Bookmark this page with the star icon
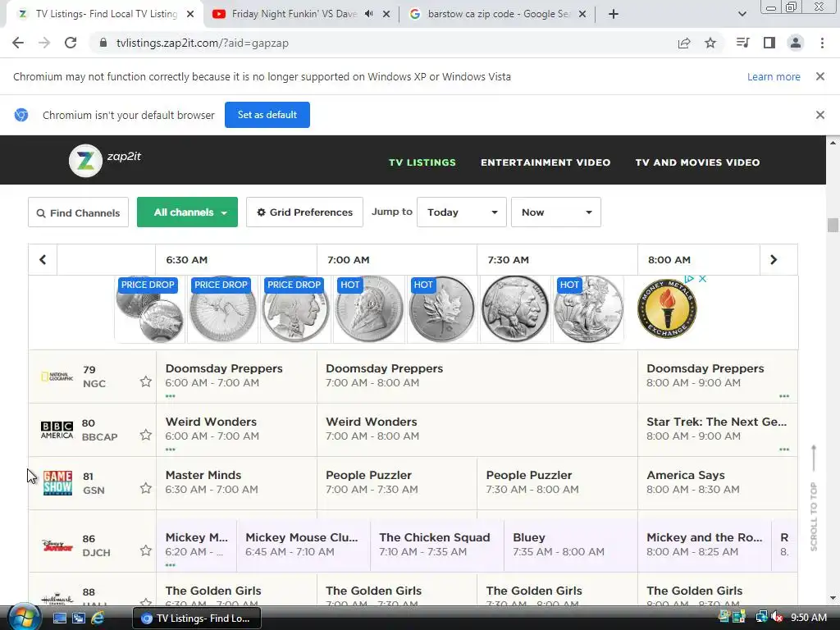The height and width of the screenshot is (630, 840). pyautogui.click(x=710, y=43)
